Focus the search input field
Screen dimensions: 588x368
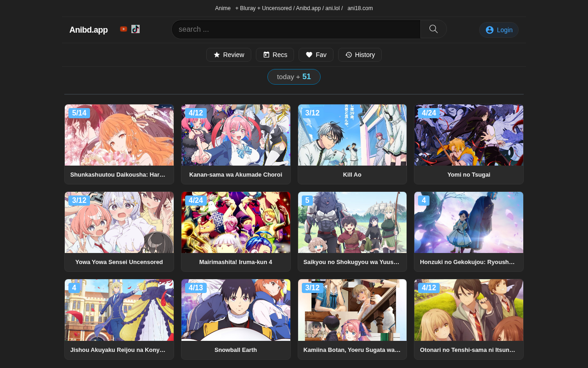[x=296, y=29]
